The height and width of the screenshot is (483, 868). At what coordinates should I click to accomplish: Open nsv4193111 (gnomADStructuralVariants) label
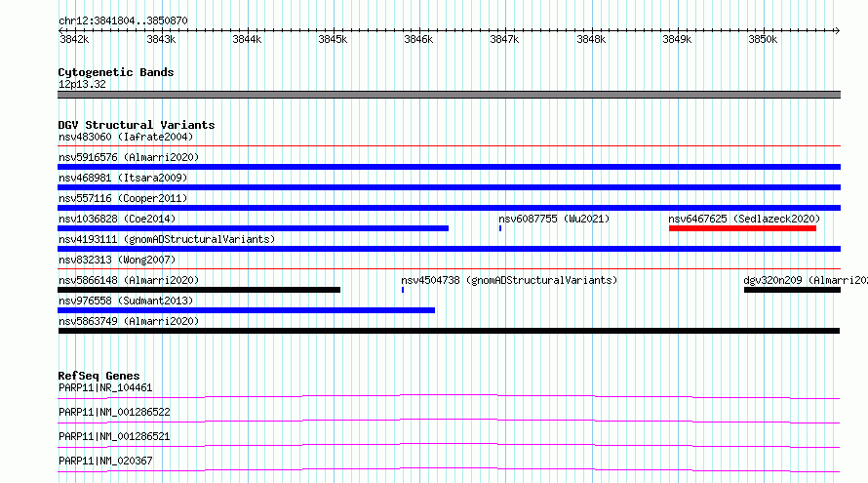click(167, 239)
